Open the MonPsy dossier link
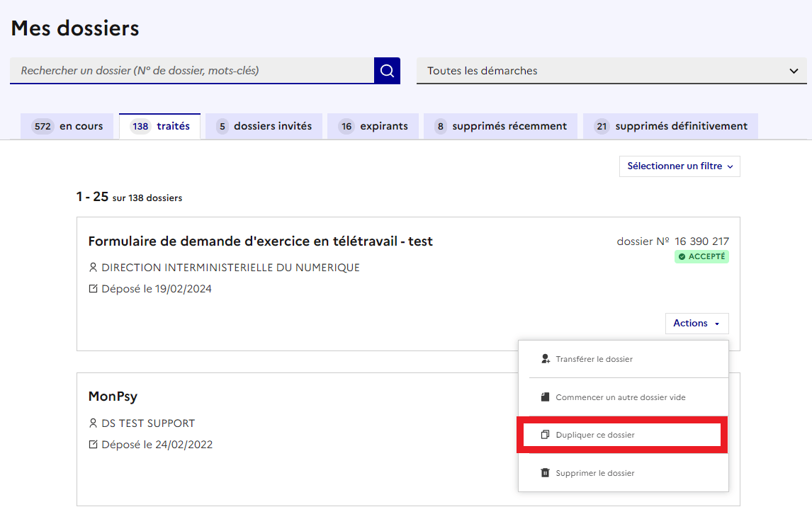This screenshot has height=519, width=812. 113,397
